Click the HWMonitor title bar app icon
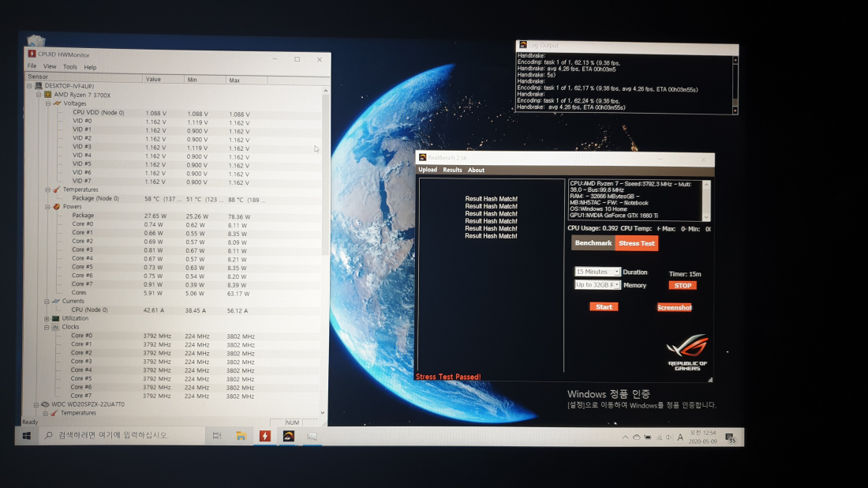 (x=32, y=54)
